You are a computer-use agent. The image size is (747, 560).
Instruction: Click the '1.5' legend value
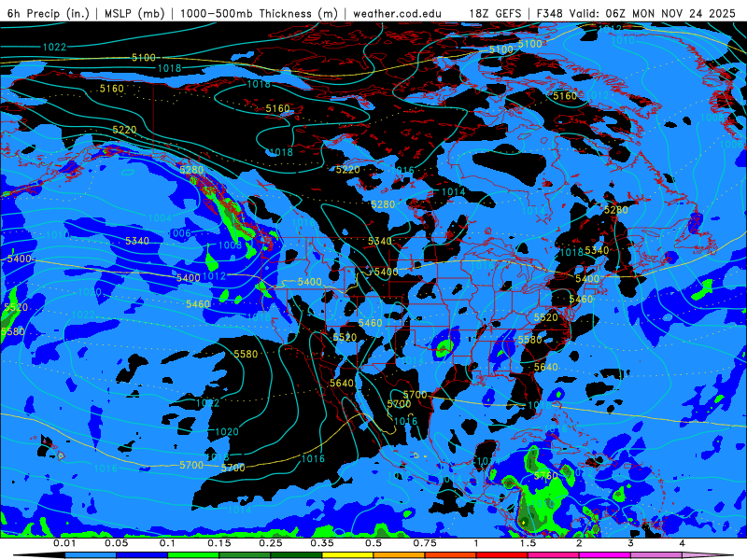click(528, 543)
